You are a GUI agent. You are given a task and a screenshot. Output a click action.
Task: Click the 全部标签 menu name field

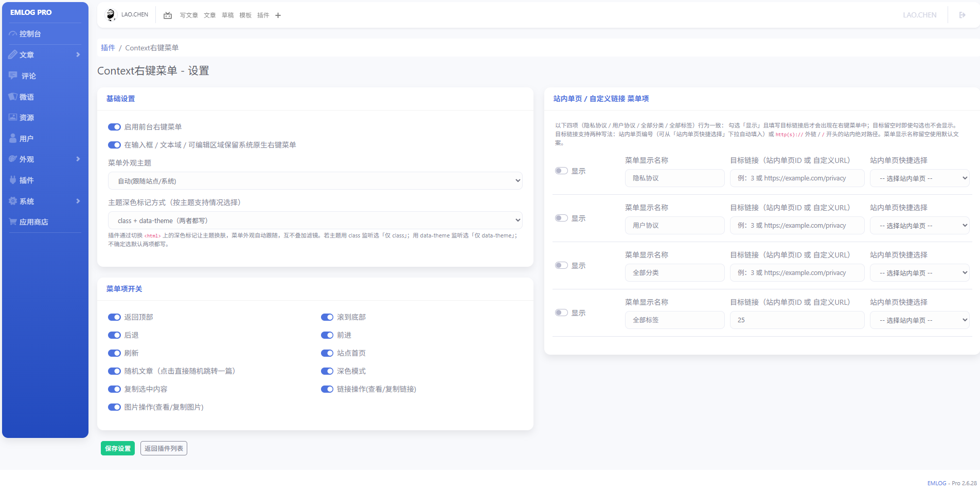click(x=674, y=320)
